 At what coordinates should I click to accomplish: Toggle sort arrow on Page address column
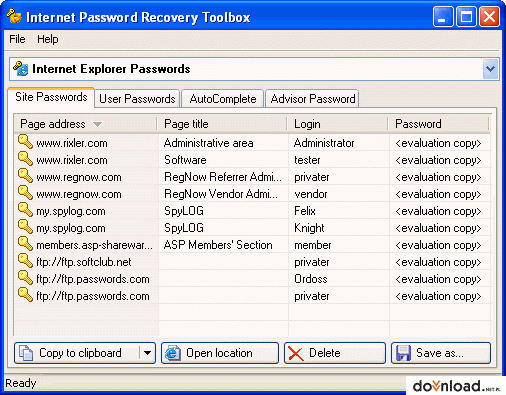[97, 124]
